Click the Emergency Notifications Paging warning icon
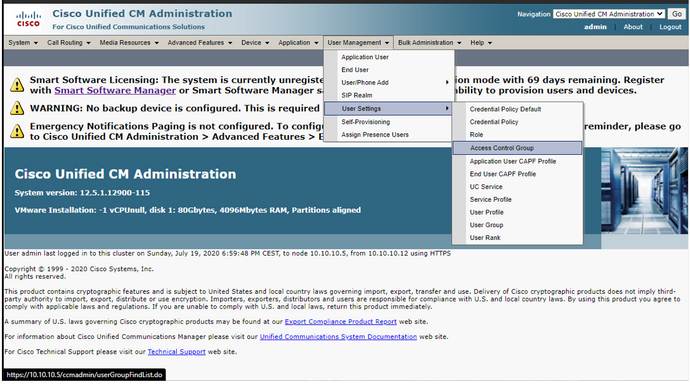This screenshot has height=384, width=690. point(17,131)
